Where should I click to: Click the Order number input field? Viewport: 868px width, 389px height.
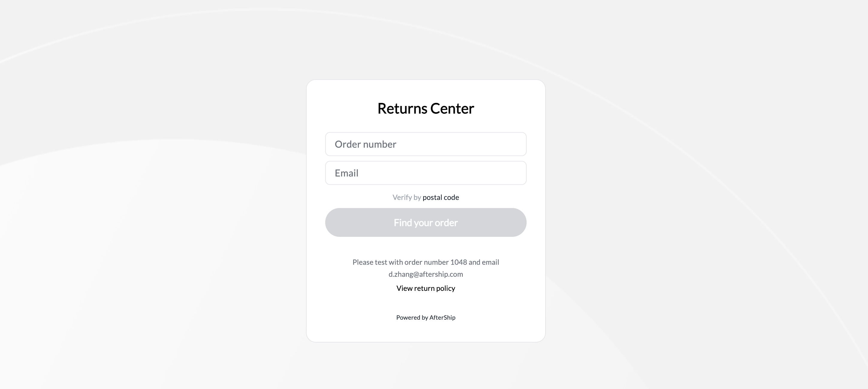tap(426, 144)
